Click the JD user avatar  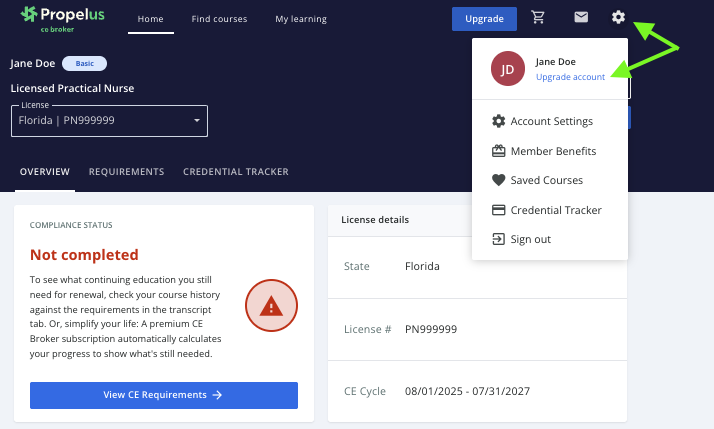[508, 69]
